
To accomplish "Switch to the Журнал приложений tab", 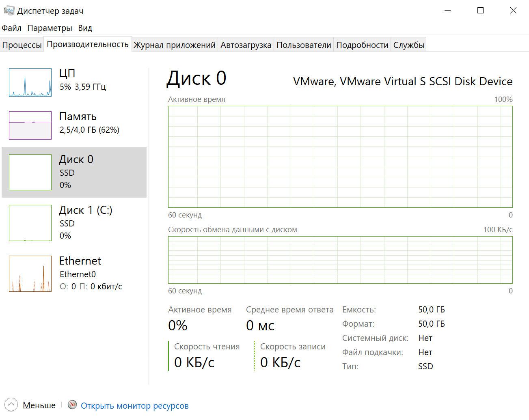I will point(174,45).
